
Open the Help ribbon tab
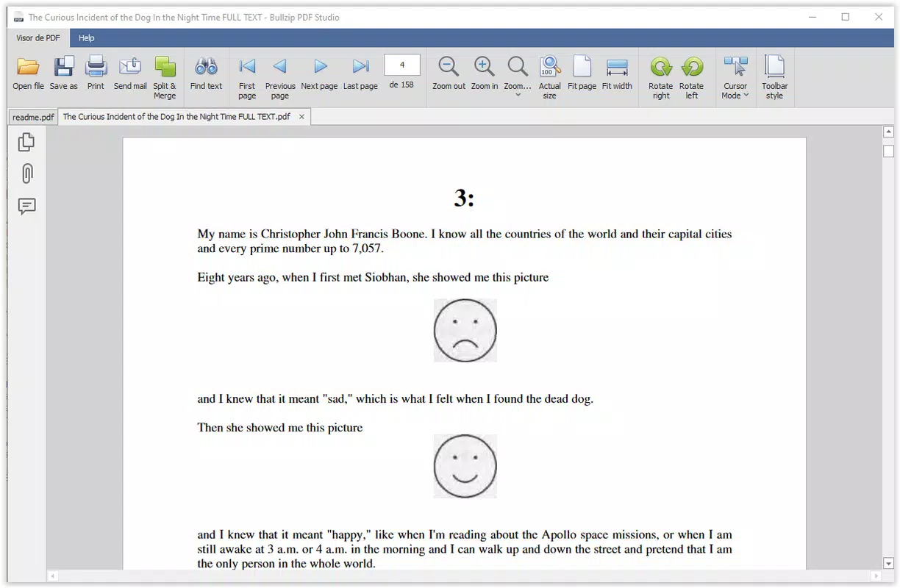pos(87,38)
